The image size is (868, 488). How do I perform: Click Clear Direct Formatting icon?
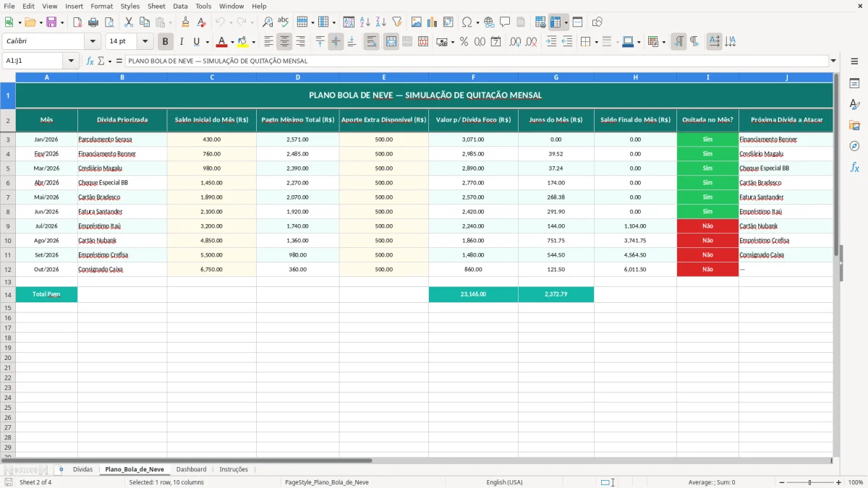click(x=201, y=22)
